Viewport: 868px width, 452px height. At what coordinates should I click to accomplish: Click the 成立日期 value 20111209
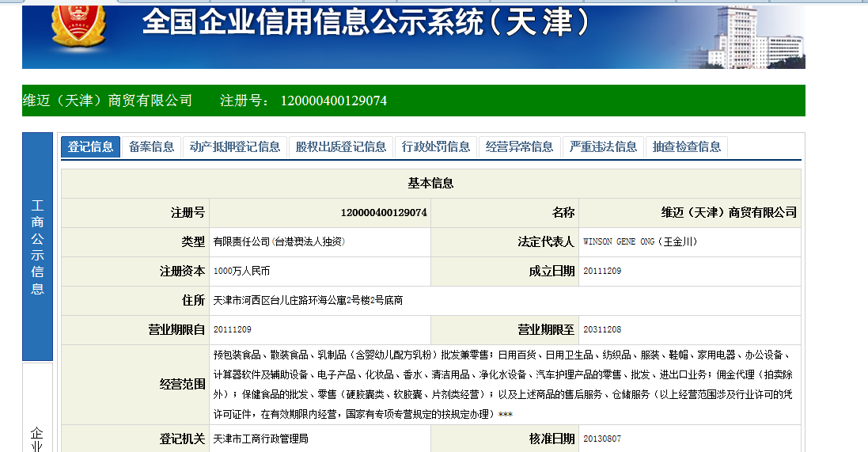[x=602, y=272]
